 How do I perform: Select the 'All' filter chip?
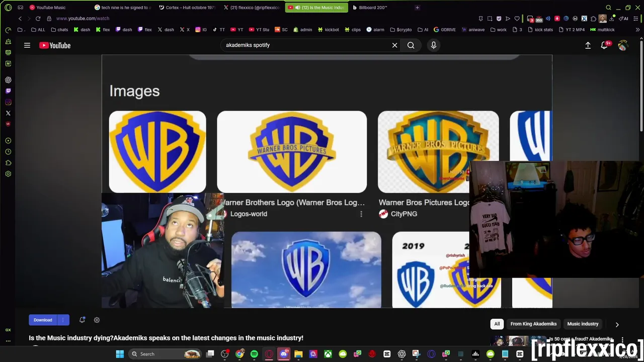tap(497, 324)
